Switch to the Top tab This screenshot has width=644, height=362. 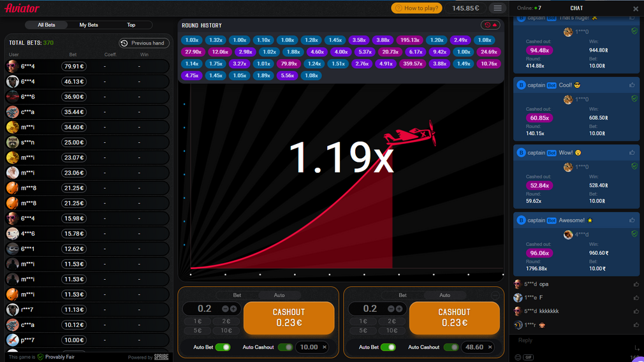point(131,25)
